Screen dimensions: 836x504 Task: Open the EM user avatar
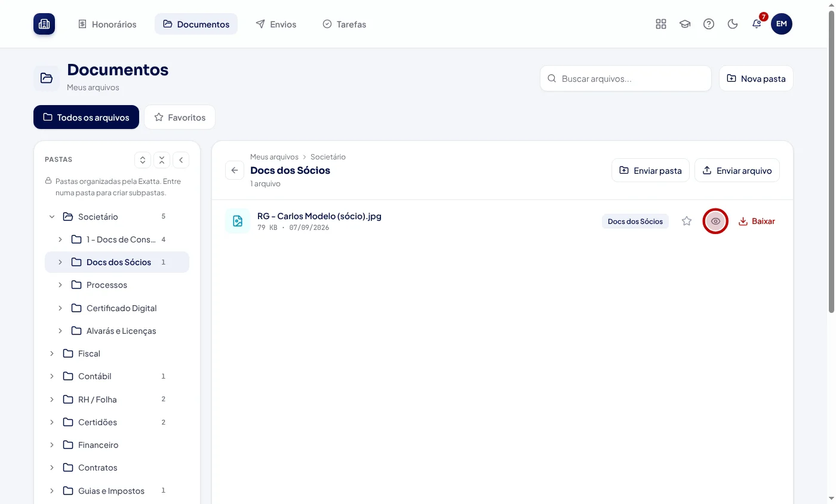[782, 24]
